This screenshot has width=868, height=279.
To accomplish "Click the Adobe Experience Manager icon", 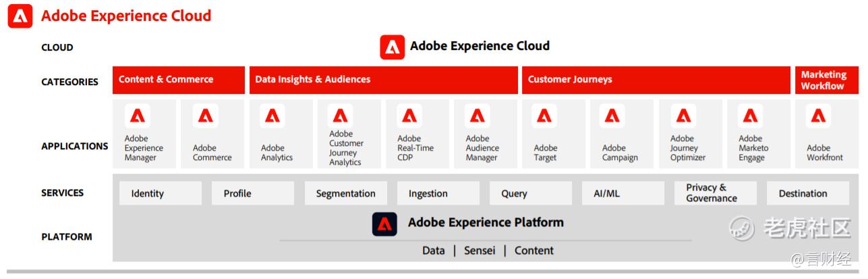I will click(x=138, y=116).
